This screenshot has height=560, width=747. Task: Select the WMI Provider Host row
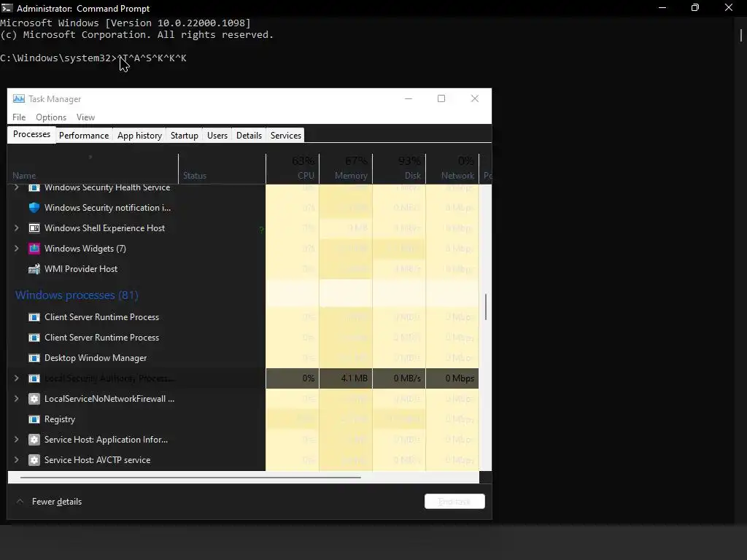coord(243,269)
